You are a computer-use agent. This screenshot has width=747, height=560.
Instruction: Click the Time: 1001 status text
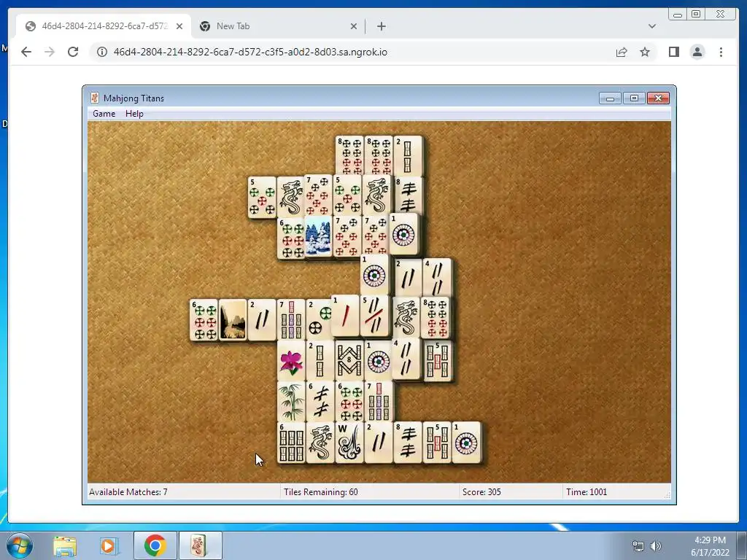click(x=587, y=492)
